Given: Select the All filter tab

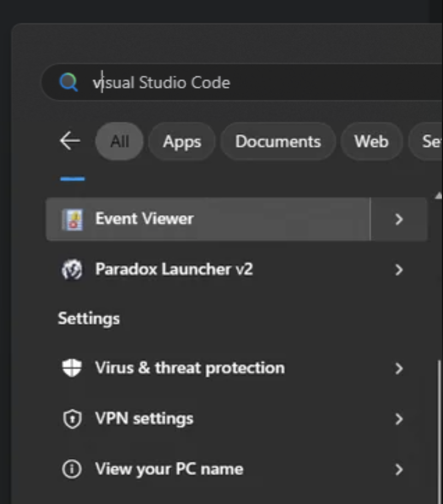Looking at the screenshot, I should coord(120,142).
